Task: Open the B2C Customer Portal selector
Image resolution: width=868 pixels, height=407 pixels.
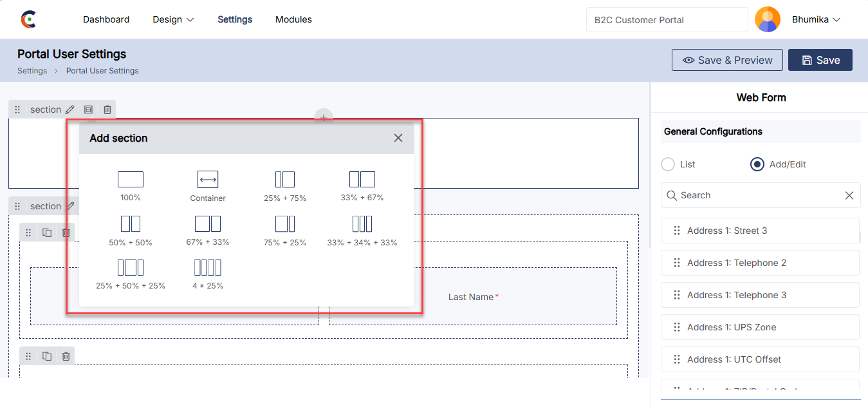Action: click(x=667, y=20)
